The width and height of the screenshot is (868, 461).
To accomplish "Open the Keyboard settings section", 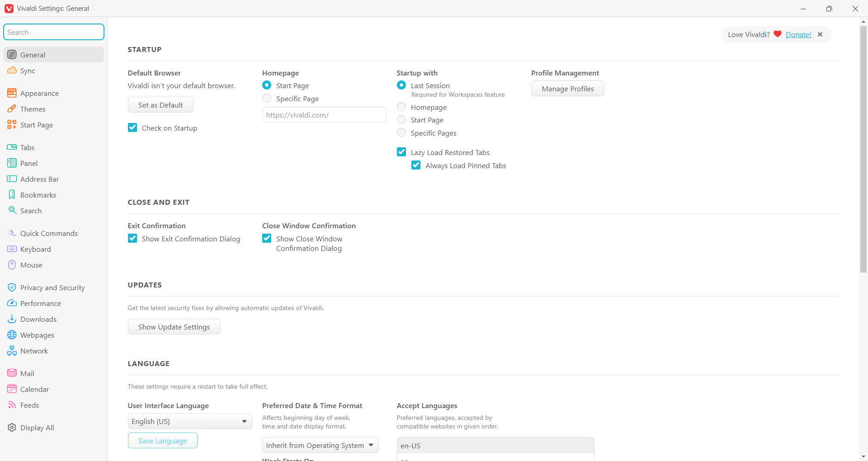I will point(35,249).
